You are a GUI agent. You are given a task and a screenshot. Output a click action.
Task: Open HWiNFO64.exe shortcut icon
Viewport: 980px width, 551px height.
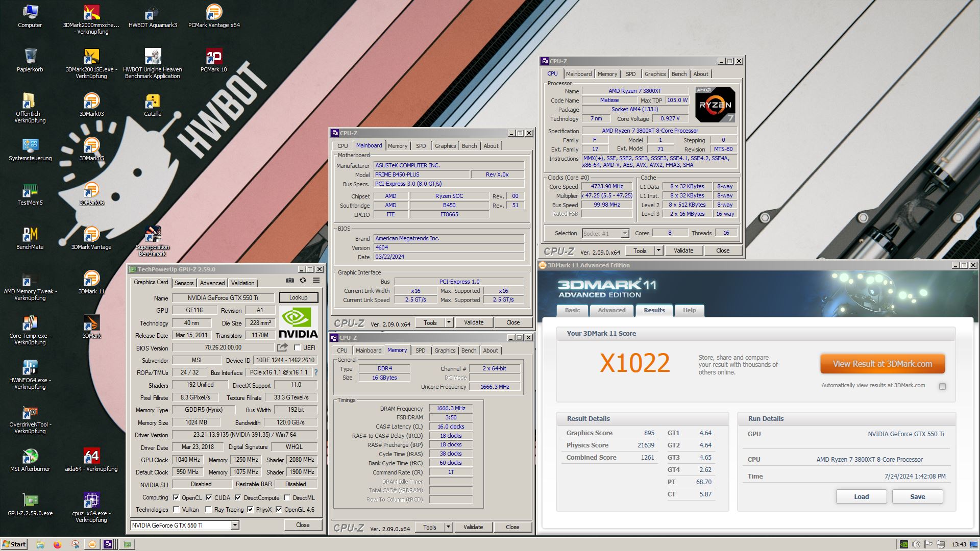[x=30, y=374]
